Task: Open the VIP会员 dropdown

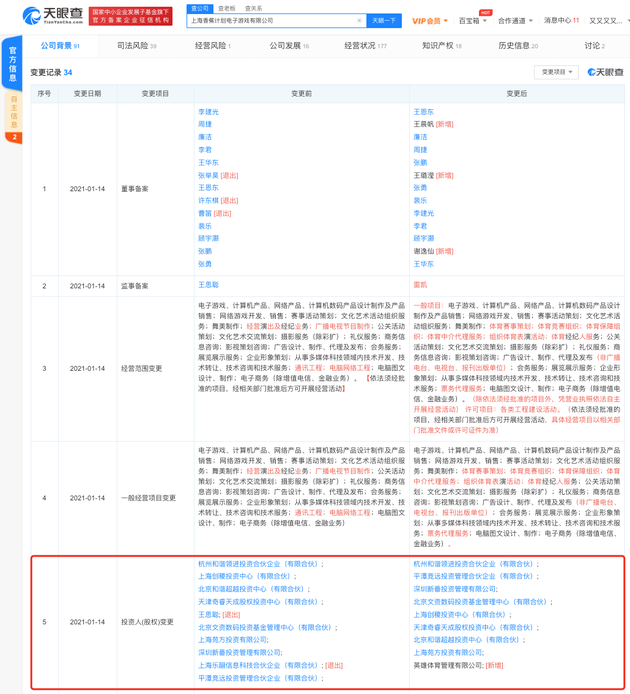Action: 429,20
